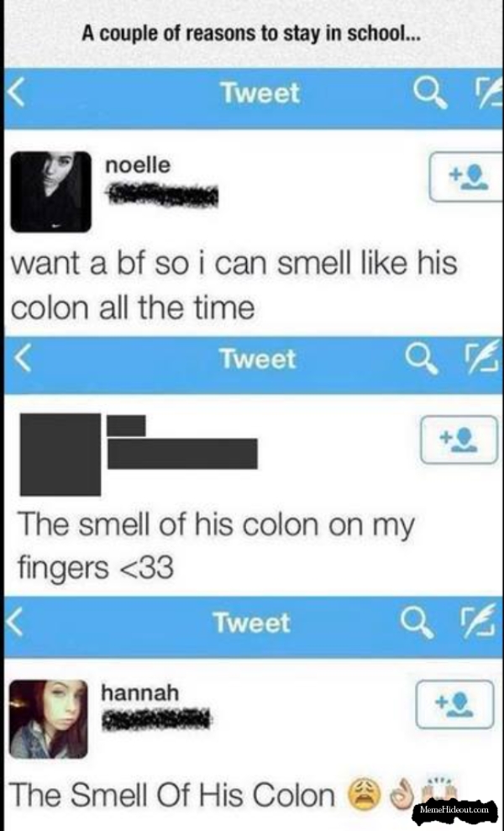Open search from the first Tweet header

tap(430, 96)
